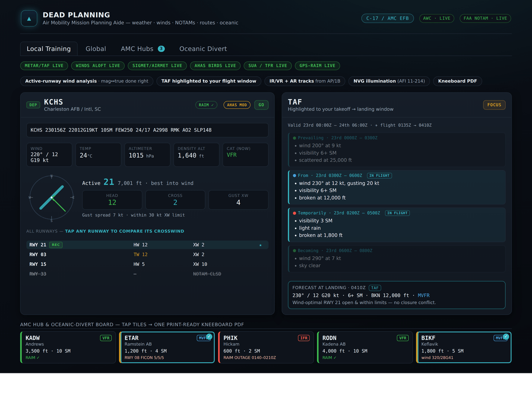Toggle the FOCUS button on TAF panel
Viewport: 532px width, 407px height.
[494, 105]
